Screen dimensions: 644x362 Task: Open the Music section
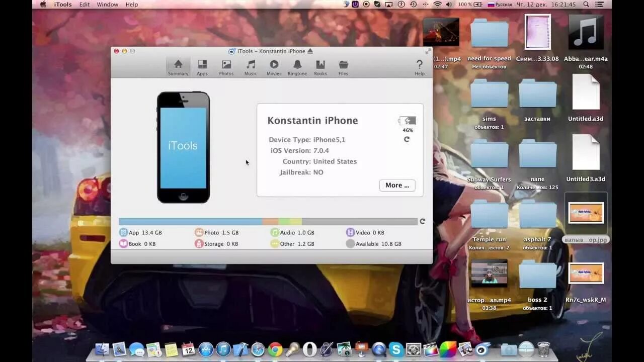click(x=251, y=67)
